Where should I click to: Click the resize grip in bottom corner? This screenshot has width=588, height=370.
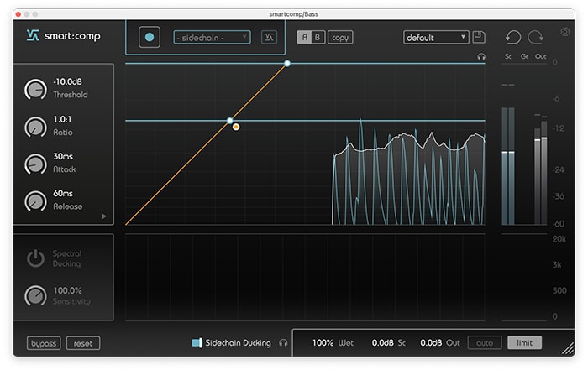tap(568, 349)
